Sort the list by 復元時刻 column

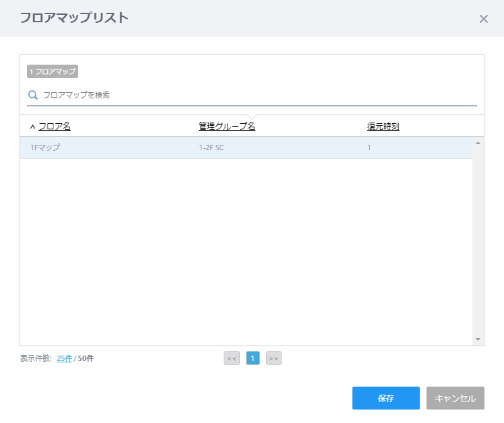point(383,126)
